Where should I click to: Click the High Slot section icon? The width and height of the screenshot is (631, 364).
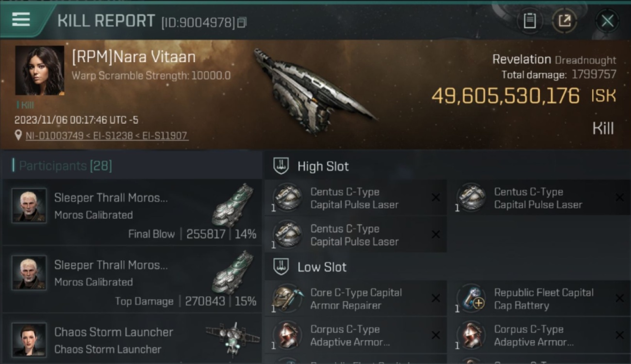(x=282, y=166)
